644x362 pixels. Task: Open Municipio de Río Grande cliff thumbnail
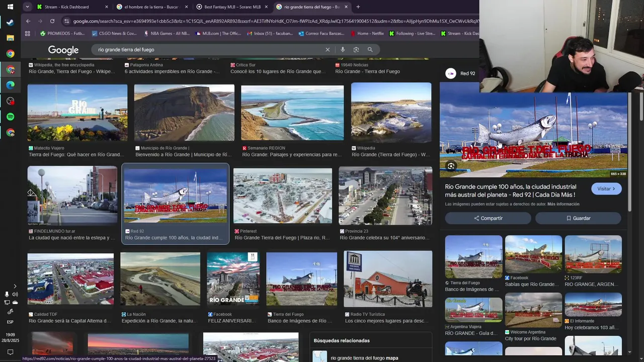[184, 113]
